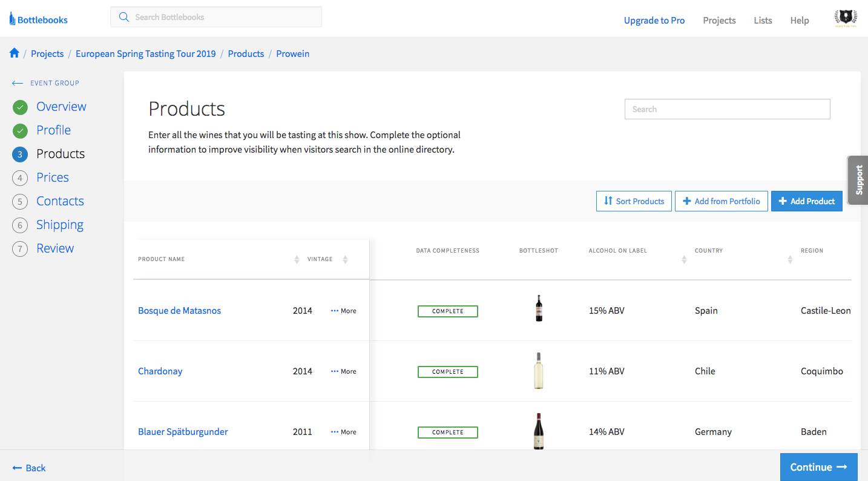Open the Prices step
The height and width of the screenshot is (481, 868).
53,177
